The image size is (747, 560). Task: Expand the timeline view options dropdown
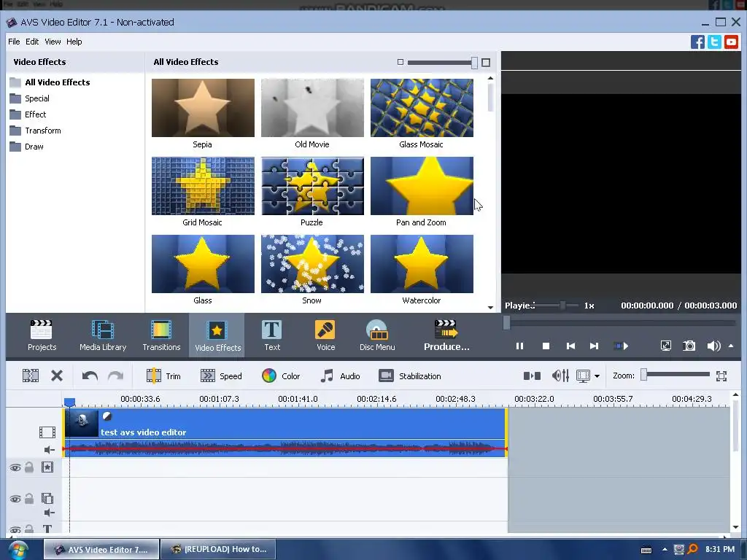coord(597,376)
